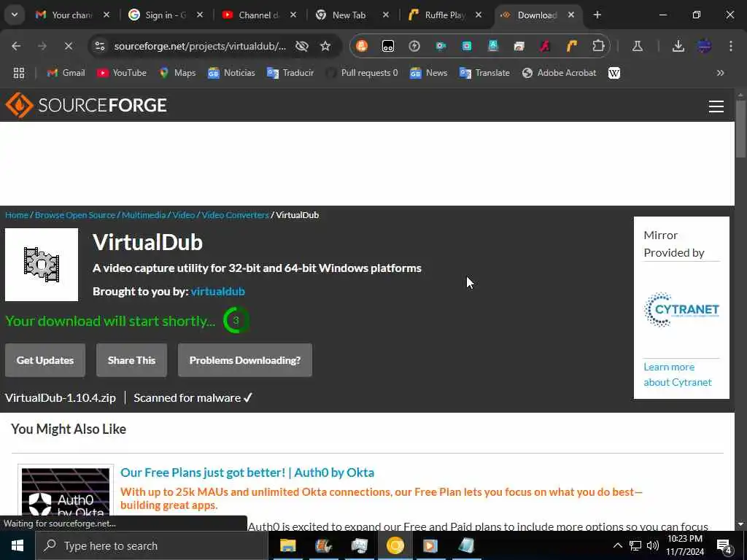Open the Chrome Labs flask icon
Screen dimensions: 747x560
coord(638,46)
